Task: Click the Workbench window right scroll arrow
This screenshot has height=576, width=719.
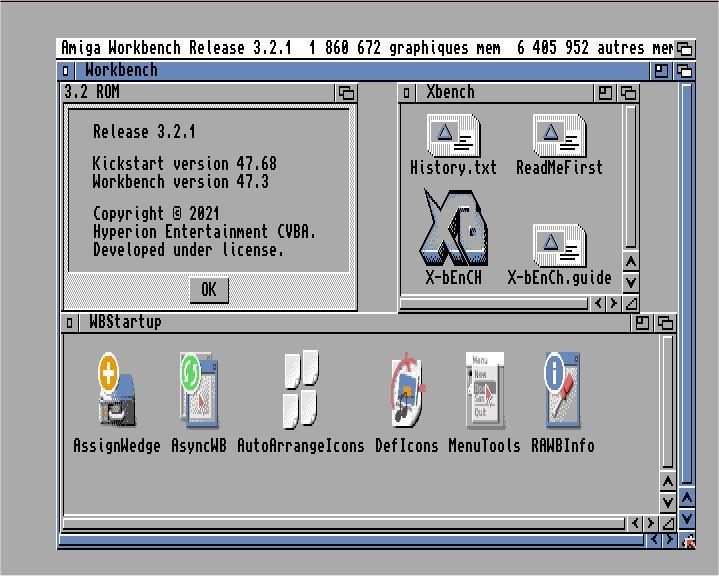Action: [x=670, y=540]
